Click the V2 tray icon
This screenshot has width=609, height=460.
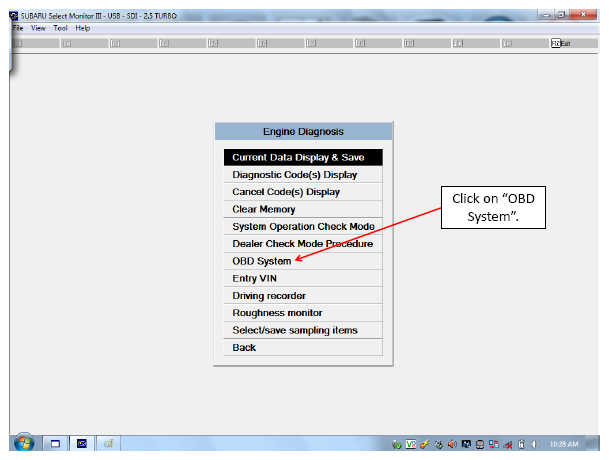[411, 444]
